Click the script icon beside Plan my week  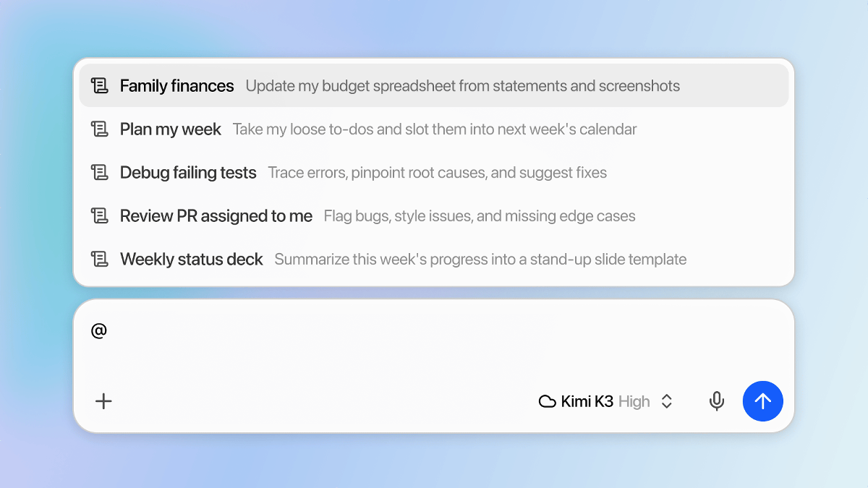(99, 129)
